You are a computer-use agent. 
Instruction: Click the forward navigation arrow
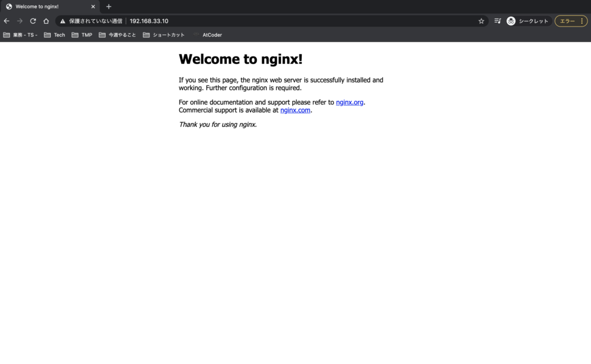pos(20,21)
